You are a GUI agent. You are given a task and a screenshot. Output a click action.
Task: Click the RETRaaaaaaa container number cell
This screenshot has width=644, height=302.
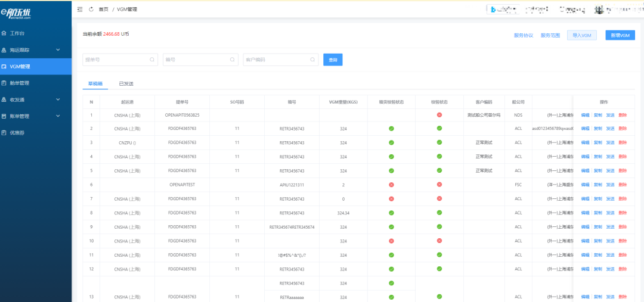pos(292,297)
